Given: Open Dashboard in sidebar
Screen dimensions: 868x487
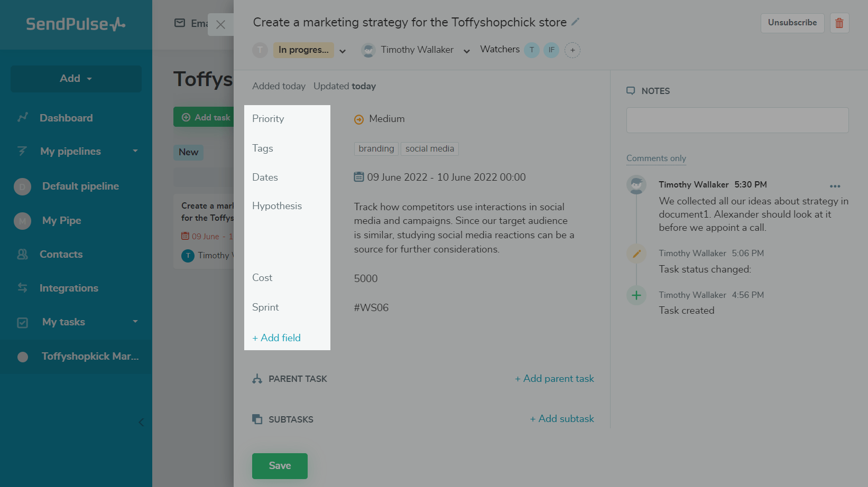Looking at the screenshot, I should (x=66, y=118).
